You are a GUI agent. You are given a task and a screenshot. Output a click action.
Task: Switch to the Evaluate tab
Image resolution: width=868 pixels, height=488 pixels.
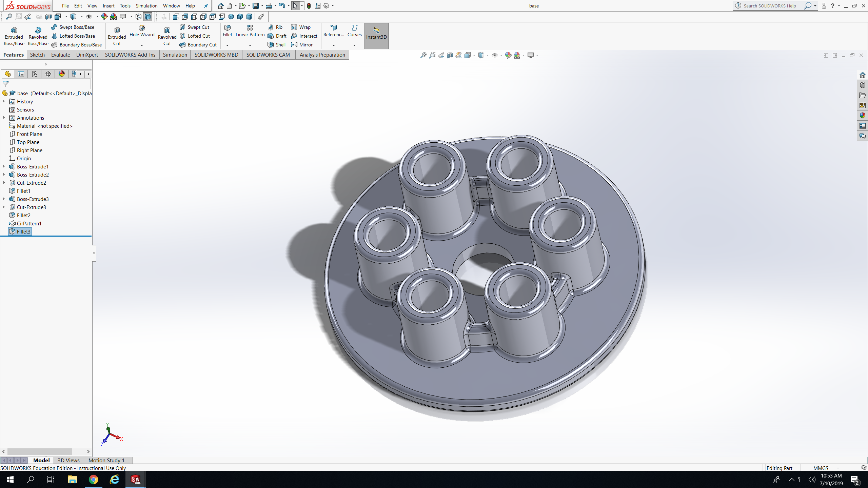click(60, 55)
